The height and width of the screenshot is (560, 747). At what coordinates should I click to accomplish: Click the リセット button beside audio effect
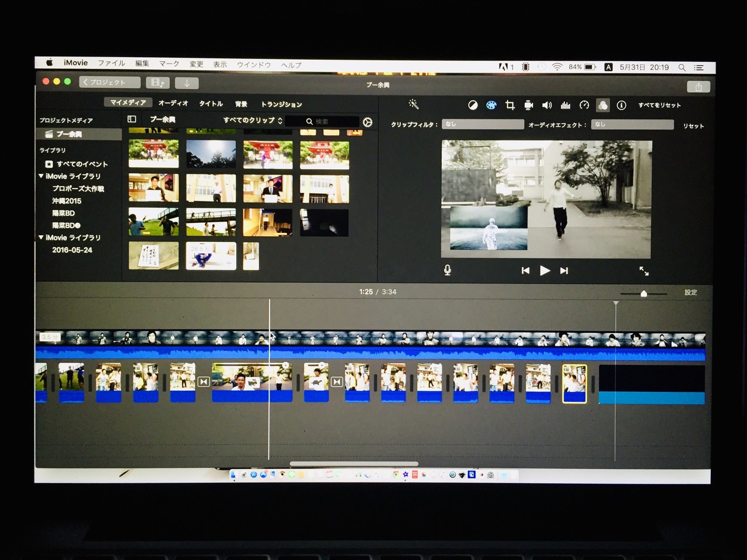(694, 125)
